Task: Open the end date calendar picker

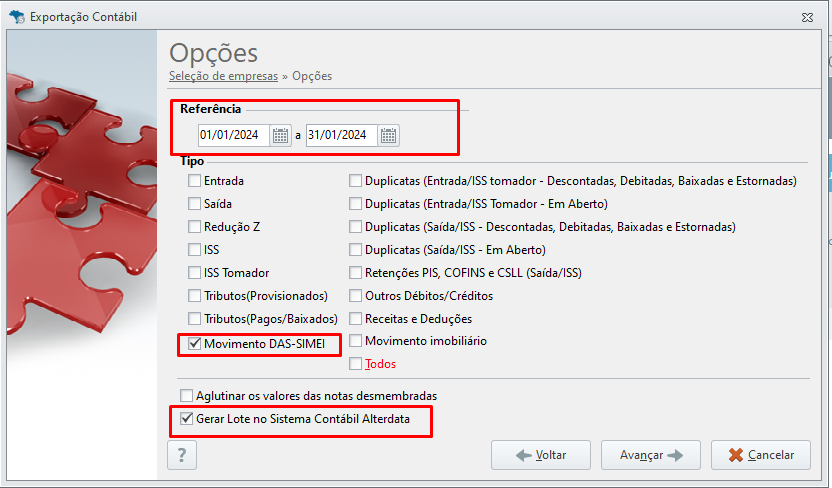Action: pyautogui.click(x=388, y=136)
